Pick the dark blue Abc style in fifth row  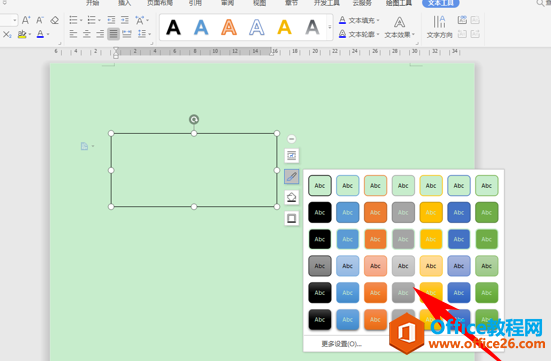[459, 293]
